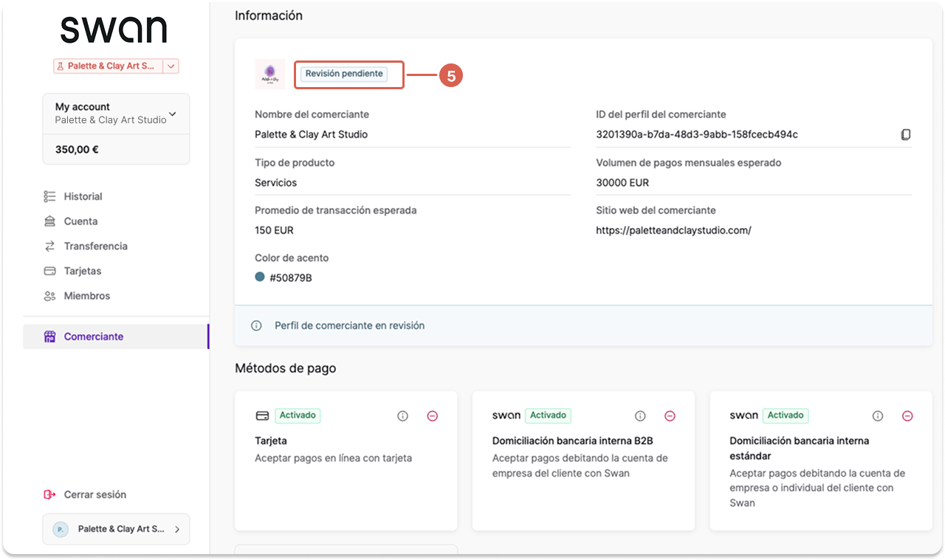Copy the merchant profile ID
The image size is (945, 560).
click(906, 134)
